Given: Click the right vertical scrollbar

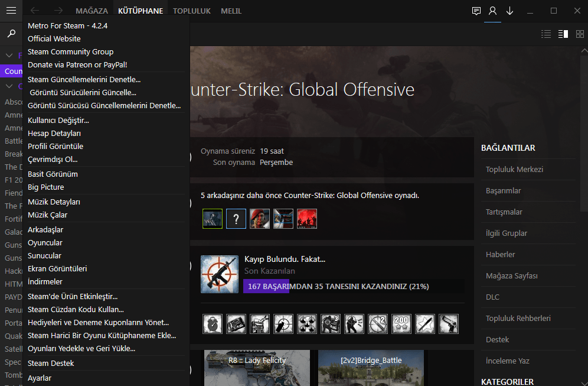Looking at the screenshot, I should click(584, 134).
